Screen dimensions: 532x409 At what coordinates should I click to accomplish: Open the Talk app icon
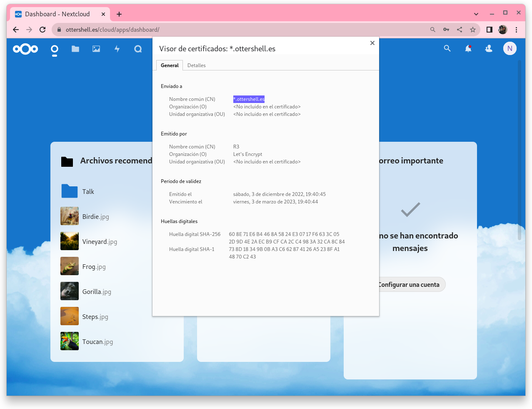(x=138, y=49)
